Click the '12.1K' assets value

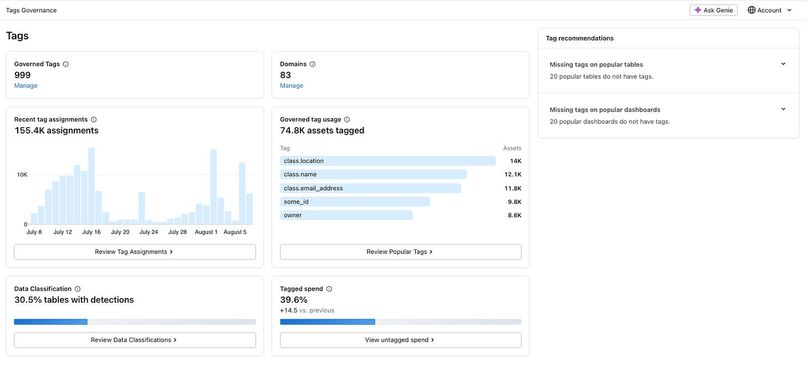[x=513, y=174]
